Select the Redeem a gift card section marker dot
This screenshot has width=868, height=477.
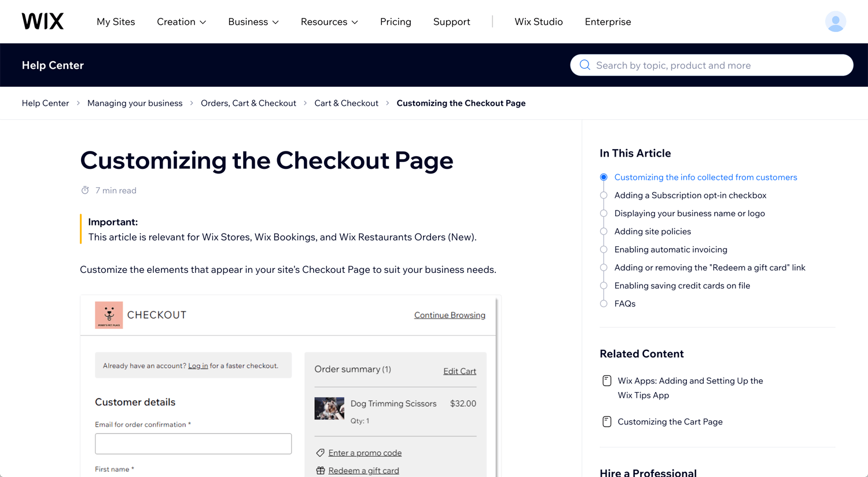pyautogui.click(x=604, y=268)
